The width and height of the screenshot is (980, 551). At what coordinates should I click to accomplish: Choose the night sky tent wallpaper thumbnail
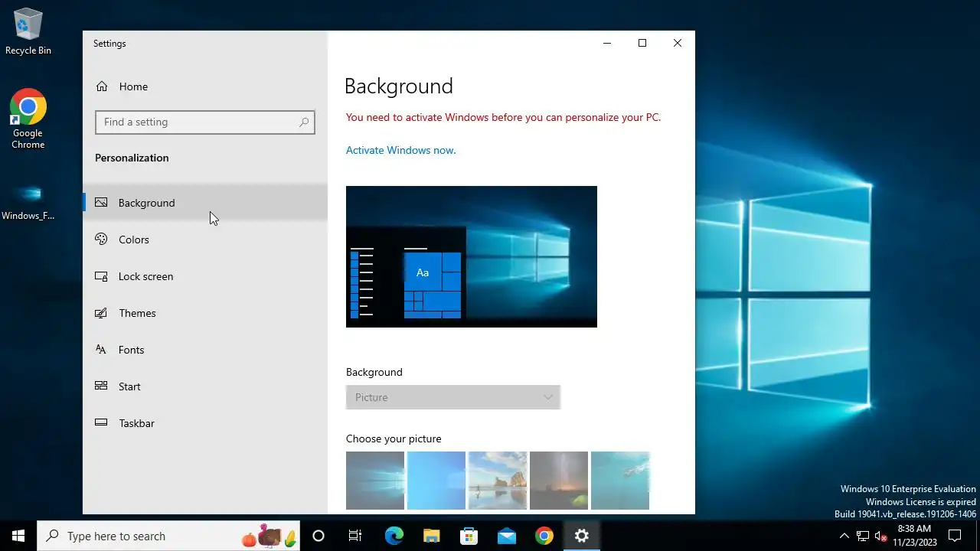(559, 481)
